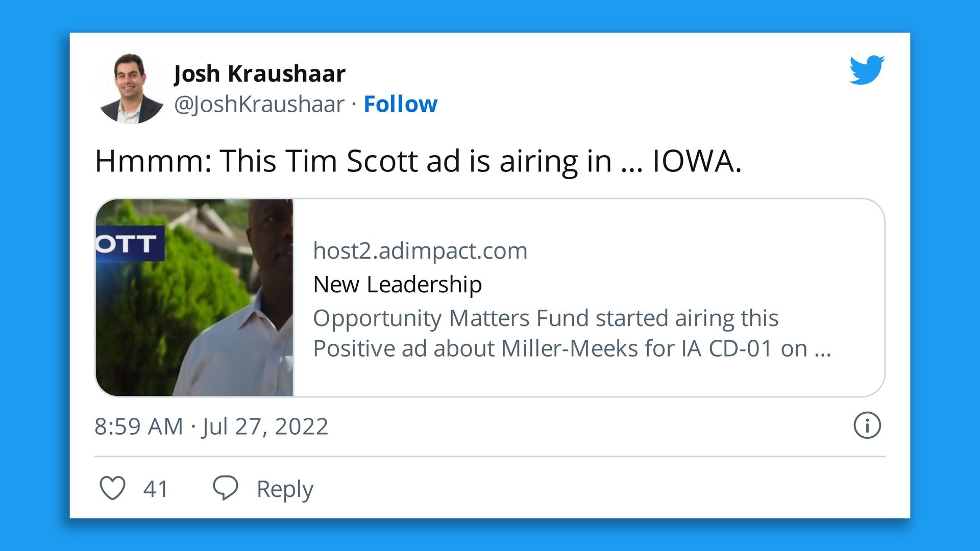Open the New Leadership card title
The height and width of the screenshot is (551, 980).
click(x=397, y=284)
